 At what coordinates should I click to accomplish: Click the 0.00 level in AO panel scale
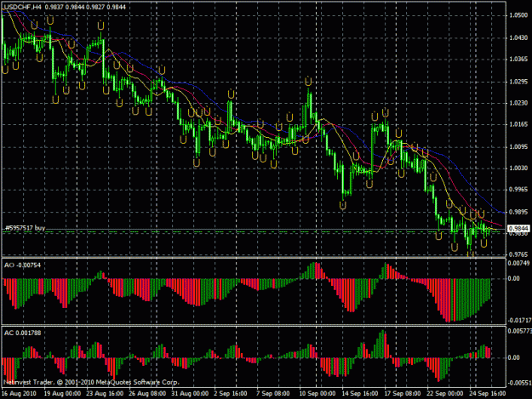pos(513,278)
